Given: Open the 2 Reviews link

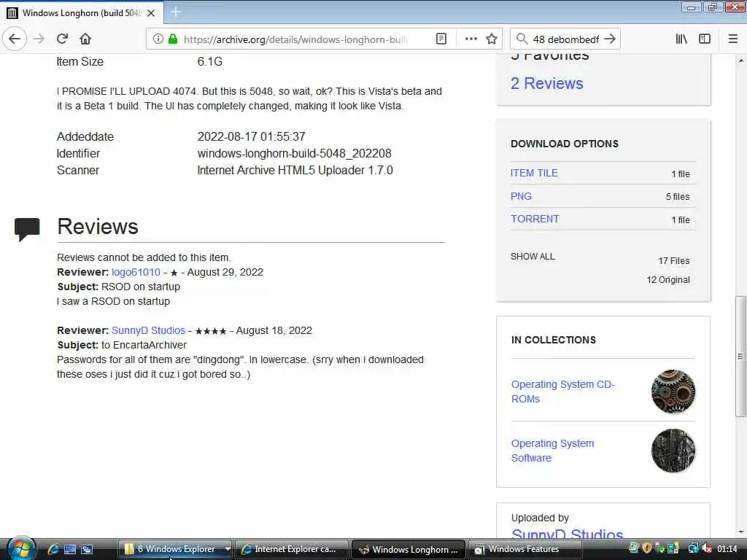Looking at the screenshot, I should (x=547, y=83).
